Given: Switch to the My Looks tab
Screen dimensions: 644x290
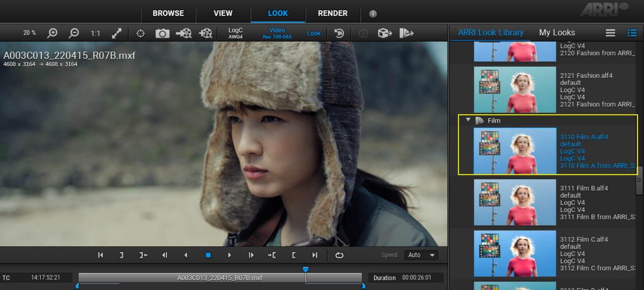Looking at the screenshot, I should [x=557, y=33].
